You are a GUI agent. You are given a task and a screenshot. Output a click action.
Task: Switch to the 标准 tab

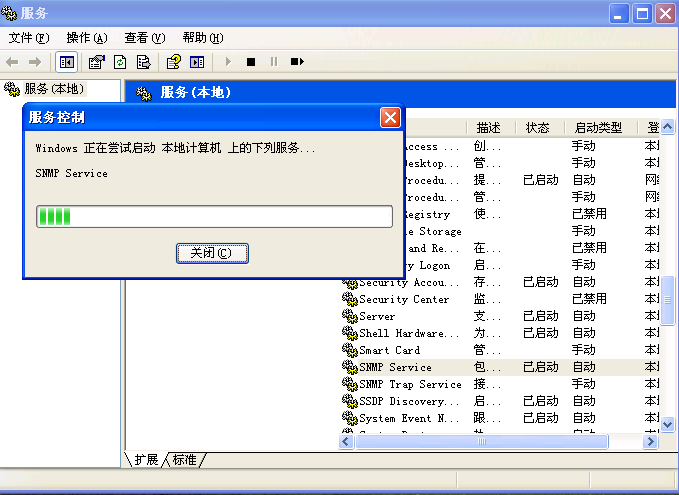coord(185,459)
